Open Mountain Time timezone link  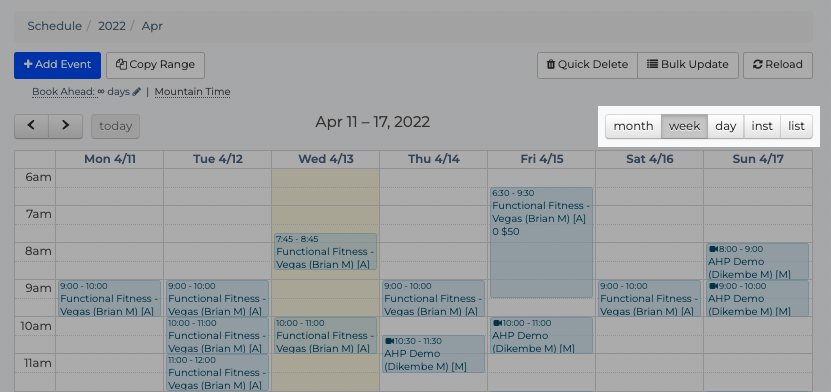(x=192, y=92)
